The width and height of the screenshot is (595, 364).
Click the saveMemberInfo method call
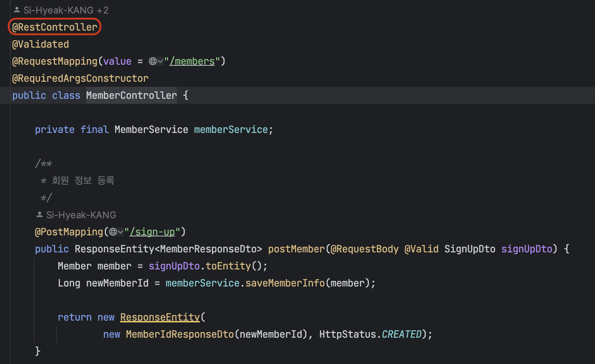(x=285, y=283)
